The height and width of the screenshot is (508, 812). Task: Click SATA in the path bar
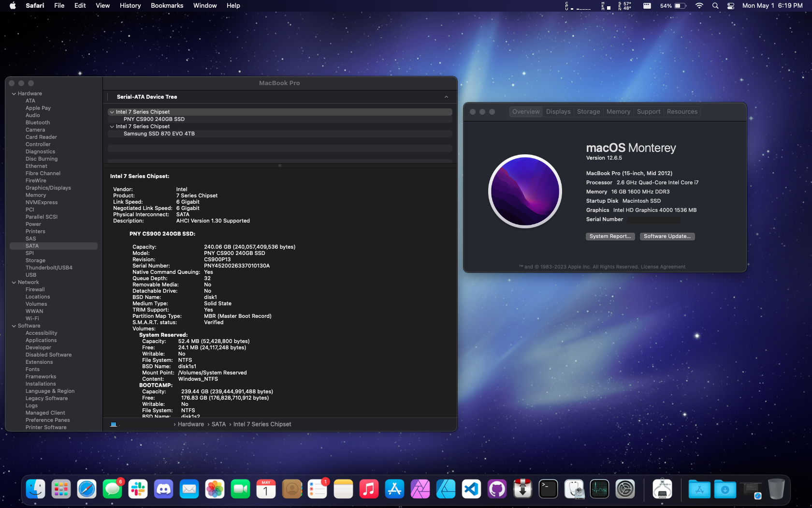pyautogui.click(x=218, y=424)
